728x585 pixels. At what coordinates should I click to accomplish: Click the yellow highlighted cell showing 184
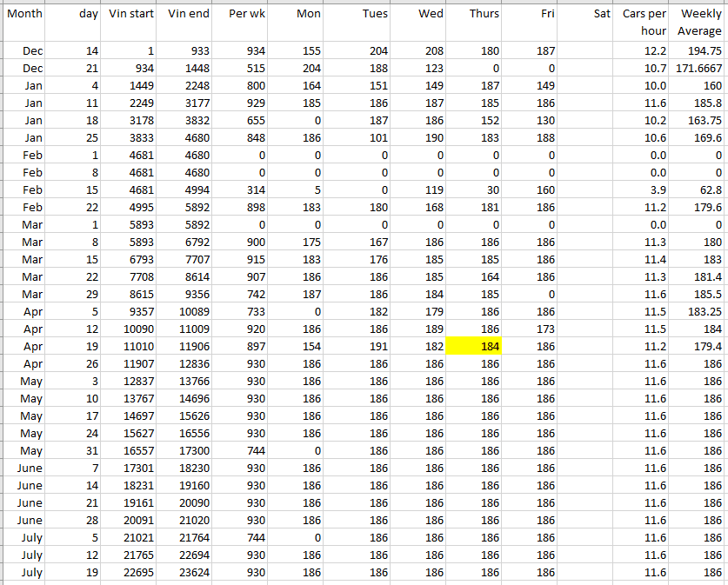point(474,346)
